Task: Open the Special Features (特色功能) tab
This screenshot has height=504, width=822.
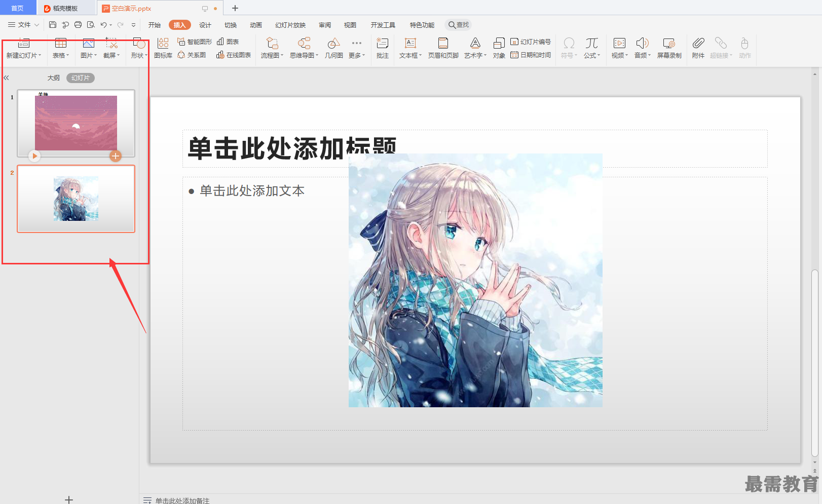Action: click(x=422, y=25)
